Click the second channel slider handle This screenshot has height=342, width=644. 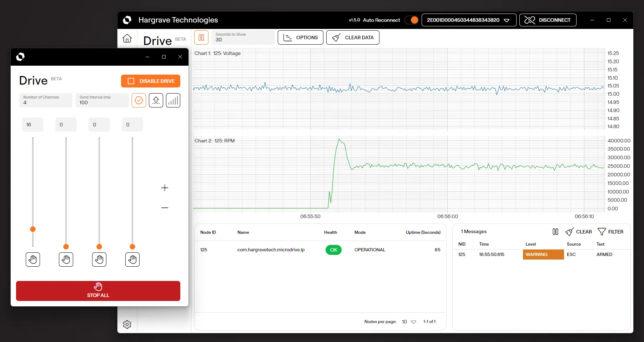point(66,247)
